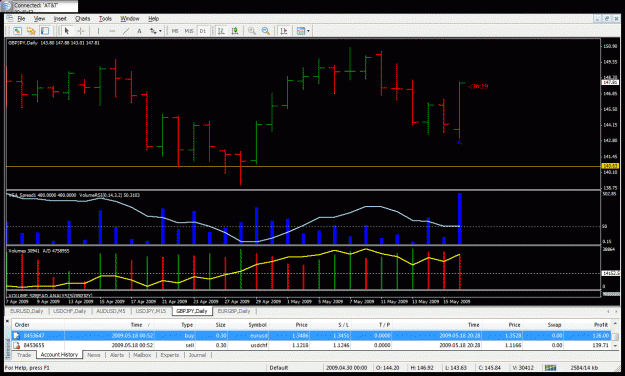Switch to EURUSD,Daily chart tab
Screen dimensions: 625x376
(27, 311)
